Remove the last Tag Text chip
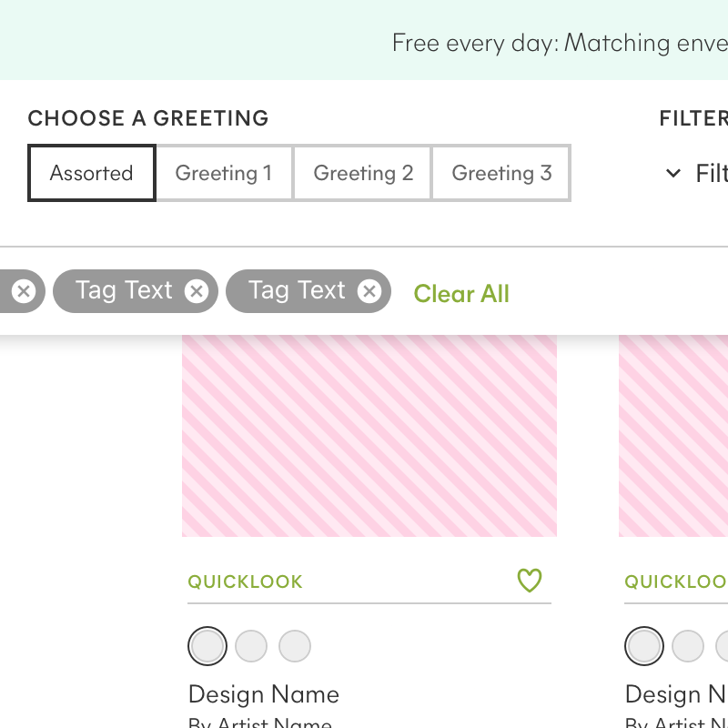This screenshot has width=728, height=728. tap(369, 291)
